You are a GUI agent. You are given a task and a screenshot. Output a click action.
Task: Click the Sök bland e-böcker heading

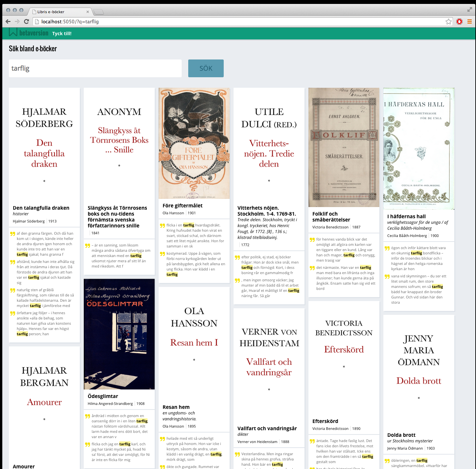33,49
